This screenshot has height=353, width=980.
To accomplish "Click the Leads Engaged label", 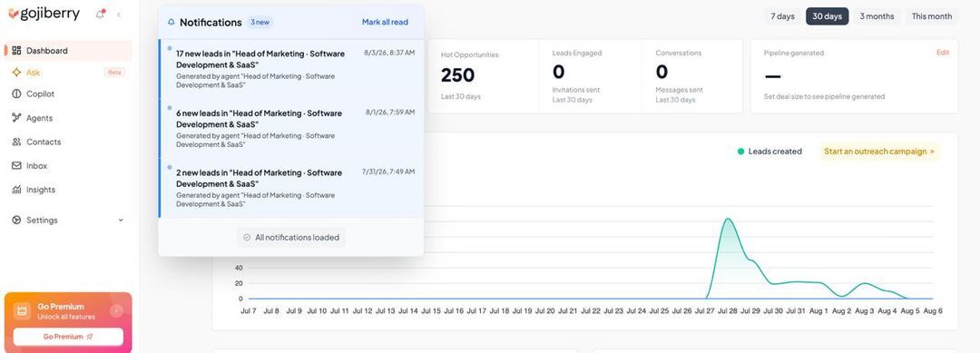I will click(577, 54).
